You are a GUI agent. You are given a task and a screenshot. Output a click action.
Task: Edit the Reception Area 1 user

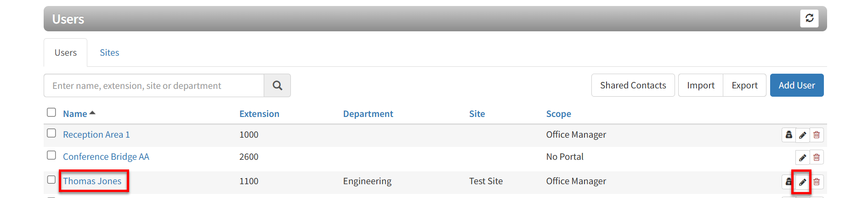click(802, 135)
